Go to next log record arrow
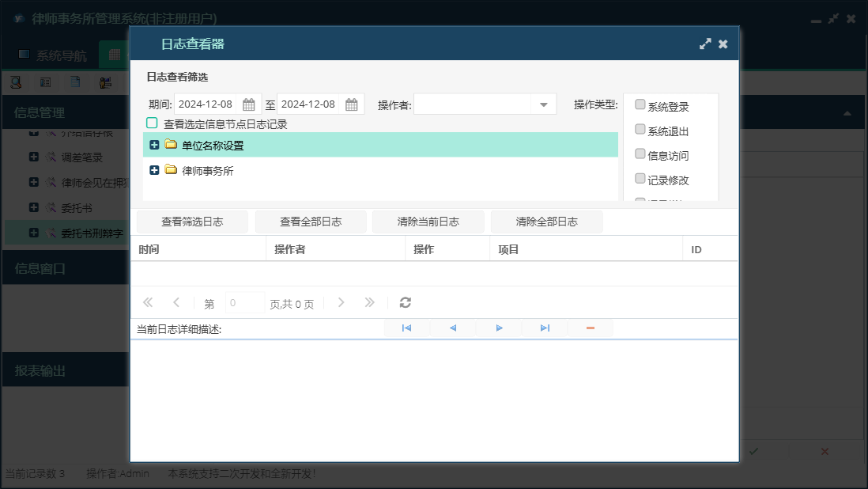868x489 pixels. 499,328
